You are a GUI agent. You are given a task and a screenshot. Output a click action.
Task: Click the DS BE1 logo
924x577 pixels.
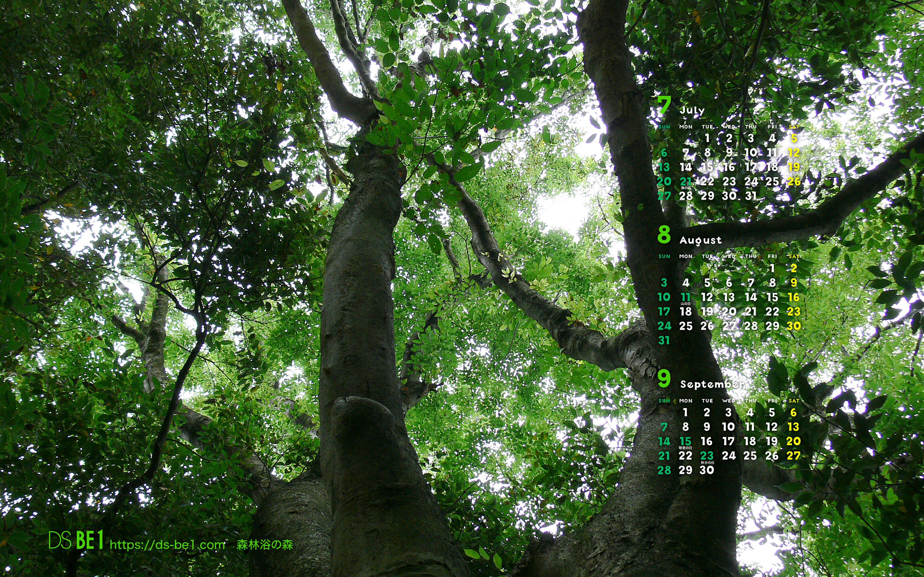tap(76, 540)
